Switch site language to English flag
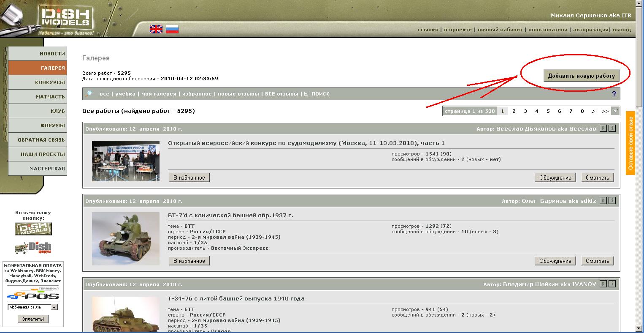This screenshot has width=644, height=333. (x=156, y=29)
